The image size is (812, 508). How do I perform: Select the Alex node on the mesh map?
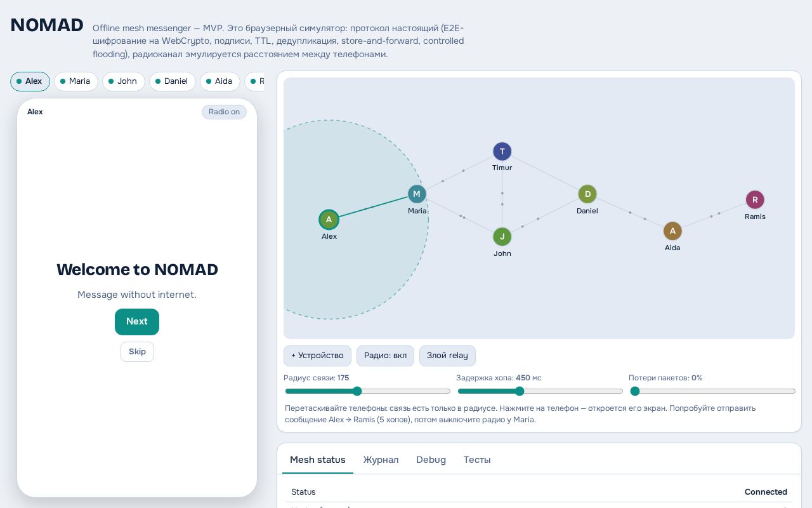pyautogui.click(x=329, y=220)
